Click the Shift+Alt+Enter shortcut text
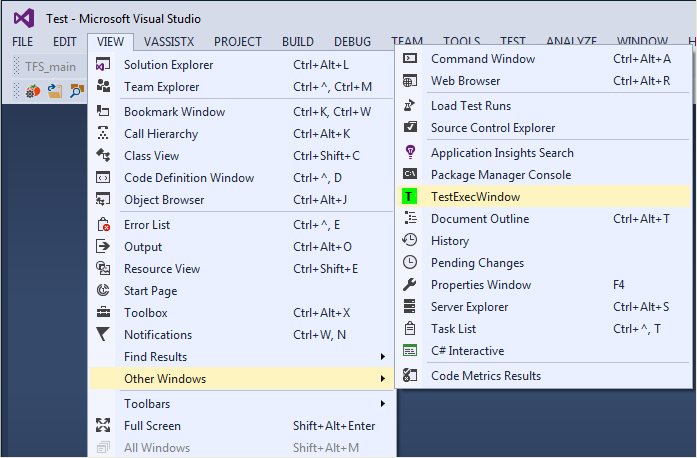697x458 pixels. pos(334,426)
